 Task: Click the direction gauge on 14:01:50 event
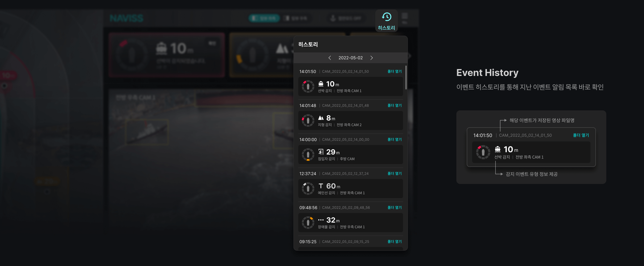point(308,87)
